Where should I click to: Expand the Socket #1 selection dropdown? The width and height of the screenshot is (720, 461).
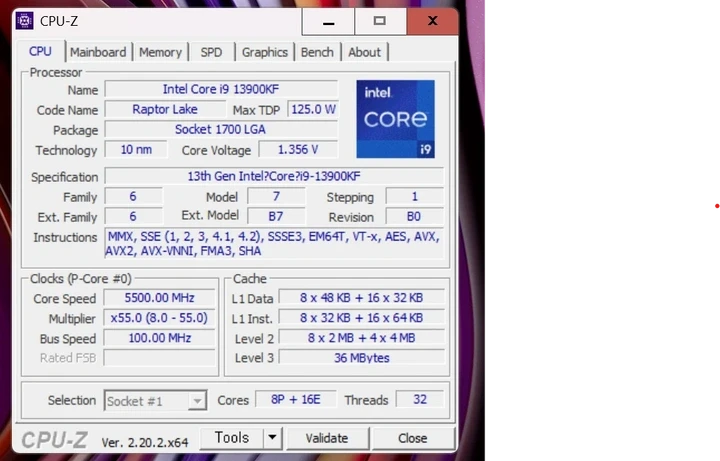(x=197, y=401)
